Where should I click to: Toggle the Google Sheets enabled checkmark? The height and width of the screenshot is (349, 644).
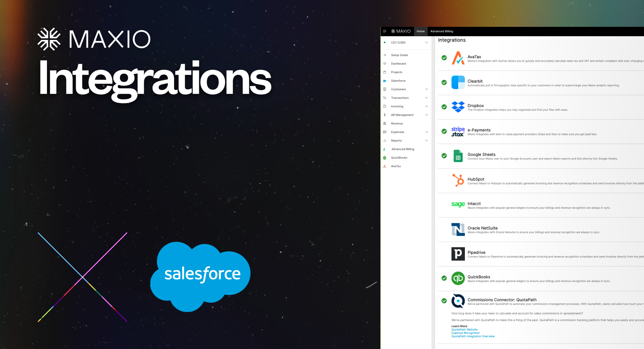pyautogui.click(x=444, y=156)
